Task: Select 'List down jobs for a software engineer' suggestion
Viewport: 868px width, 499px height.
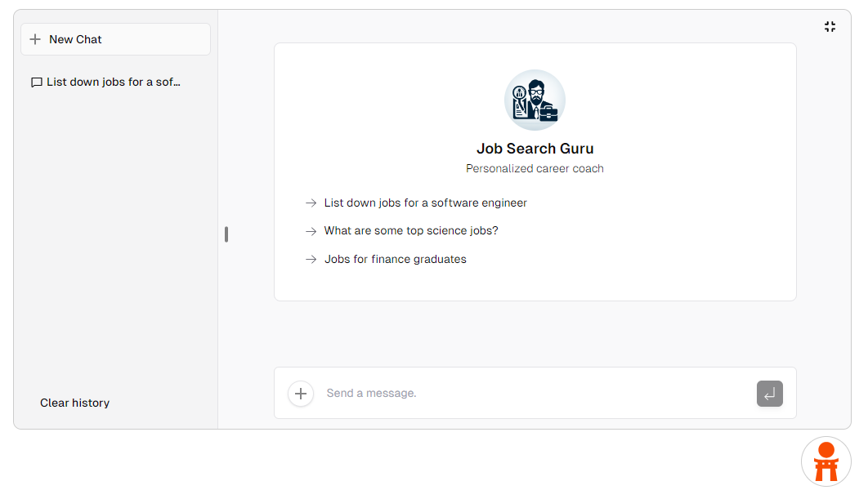Action: (425, 203)
